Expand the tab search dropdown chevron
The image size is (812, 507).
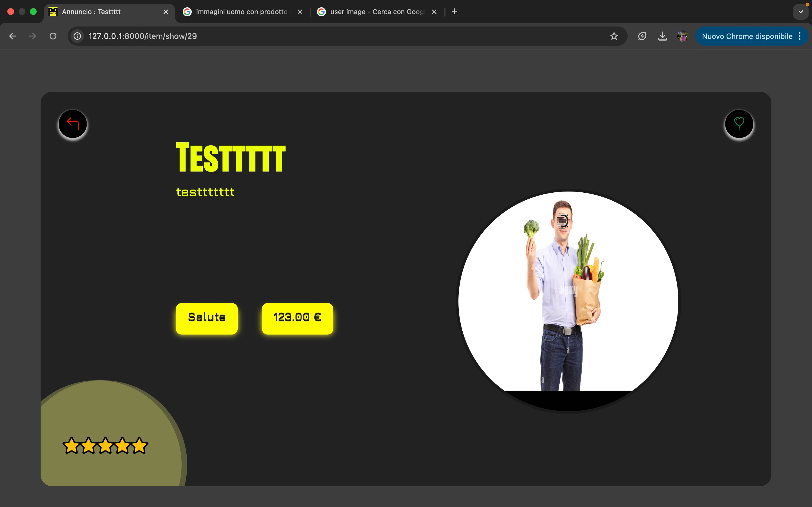click(801, 12)
